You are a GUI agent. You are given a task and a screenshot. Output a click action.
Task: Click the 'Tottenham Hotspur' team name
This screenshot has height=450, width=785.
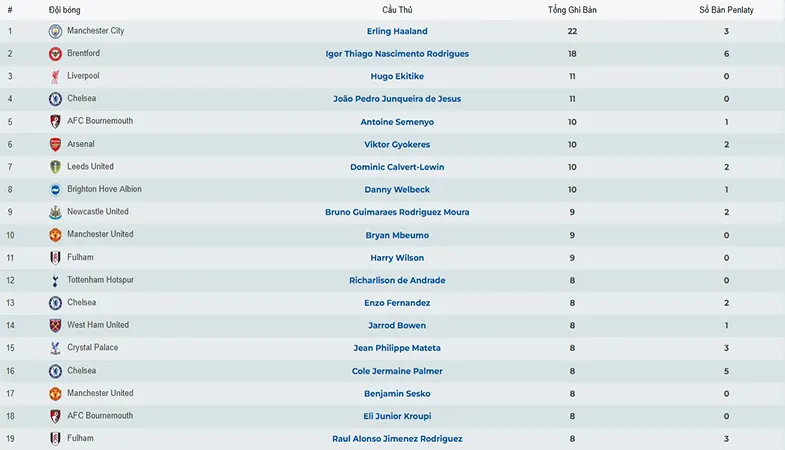[x=101, y=279]
